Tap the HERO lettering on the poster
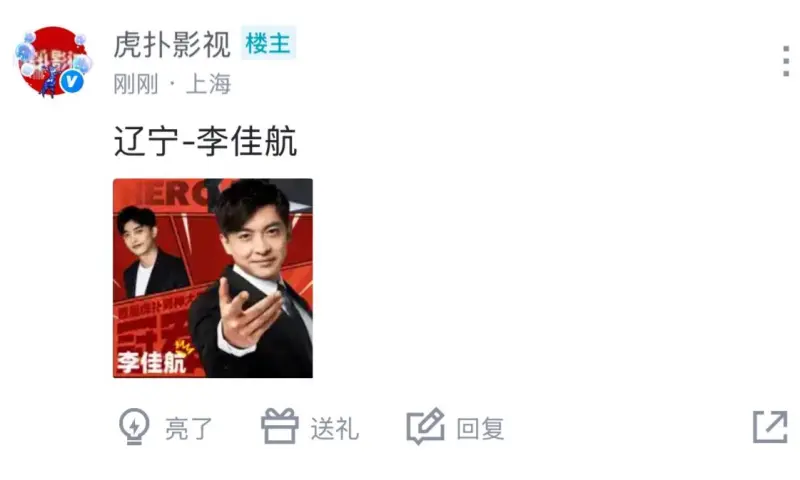 pyautogui.click(x=173, y=193)
